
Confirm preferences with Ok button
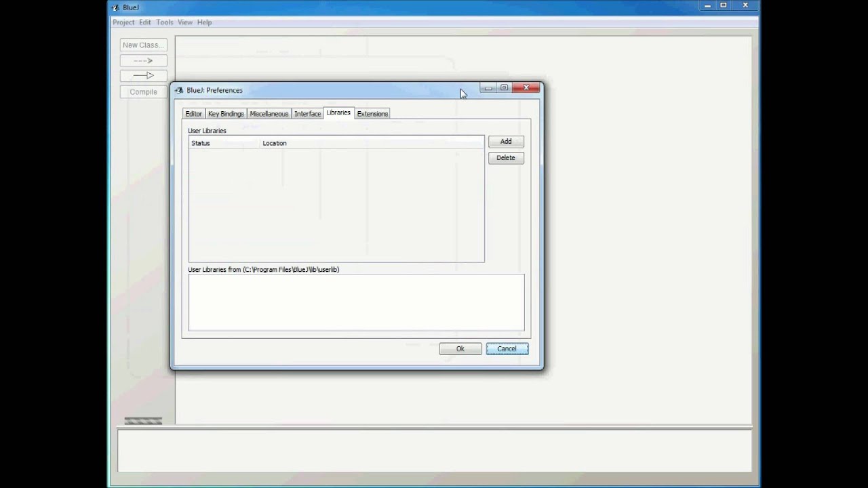tap(460, 349)
